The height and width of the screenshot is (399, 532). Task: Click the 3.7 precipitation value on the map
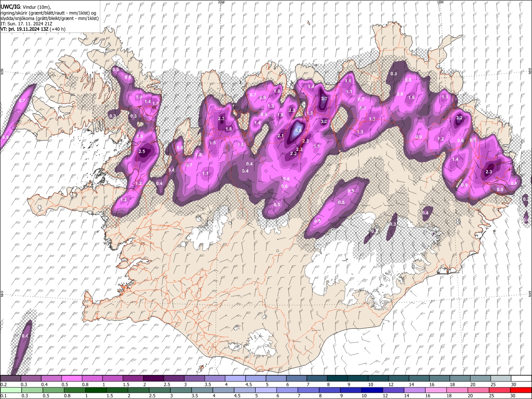click(325, 99)
